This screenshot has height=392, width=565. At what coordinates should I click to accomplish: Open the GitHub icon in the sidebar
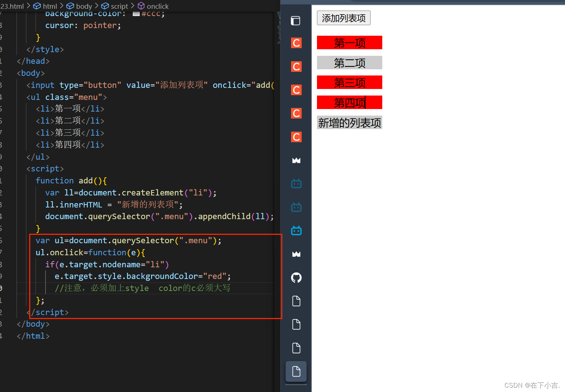coord(296,278)
